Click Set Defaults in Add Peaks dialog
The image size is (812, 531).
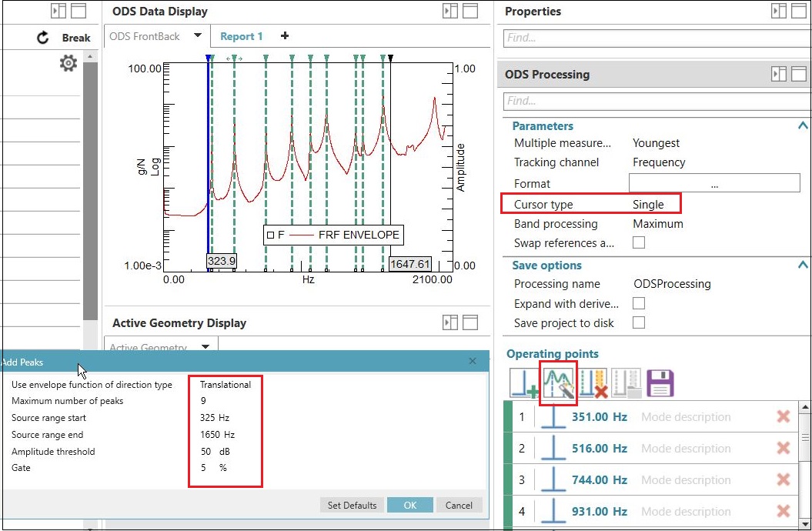[x=351, y=505]
